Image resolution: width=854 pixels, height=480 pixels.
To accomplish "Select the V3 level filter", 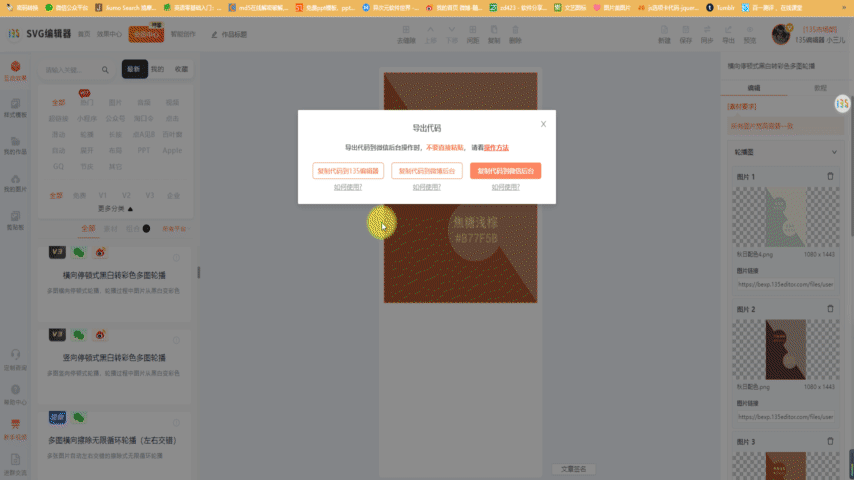I will coord(150,196).
